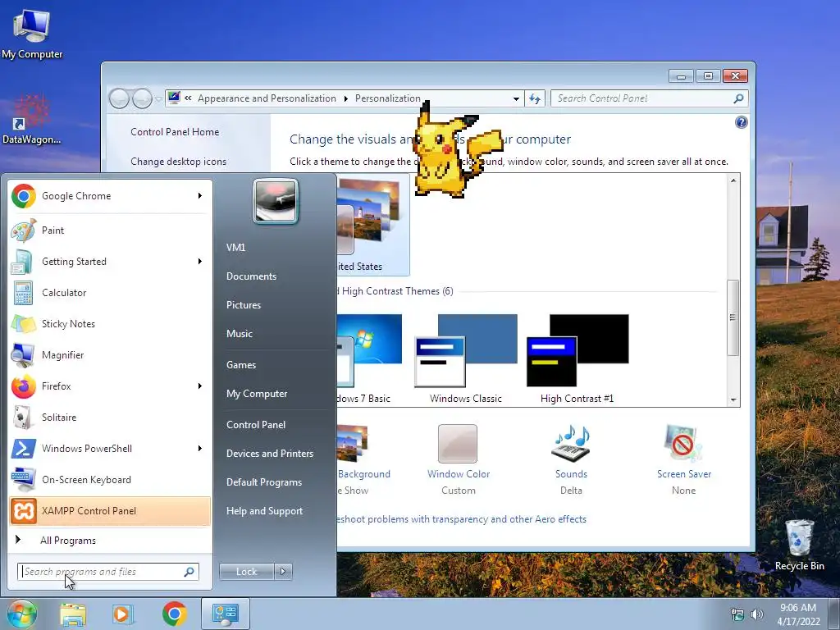Click Change desktop icons link
Screen dimensions: 840x630
click(178, 162)
